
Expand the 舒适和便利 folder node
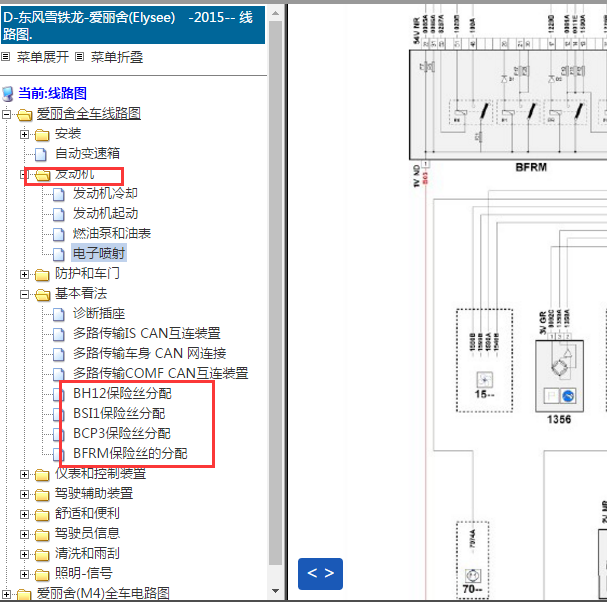[x=24, y=515]
